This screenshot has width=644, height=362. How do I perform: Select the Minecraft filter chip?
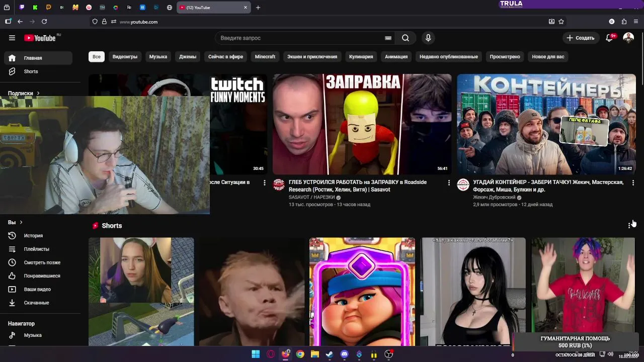(x=265, y=56)
